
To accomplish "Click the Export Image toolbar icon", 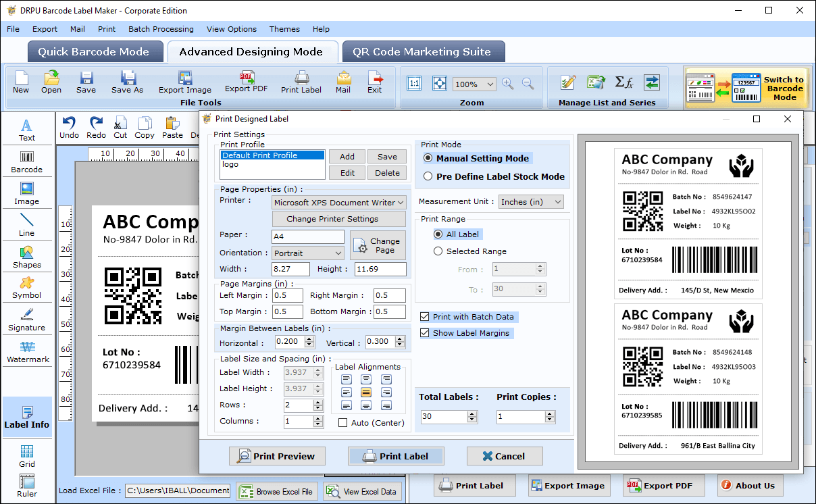I will click(185, 82).
